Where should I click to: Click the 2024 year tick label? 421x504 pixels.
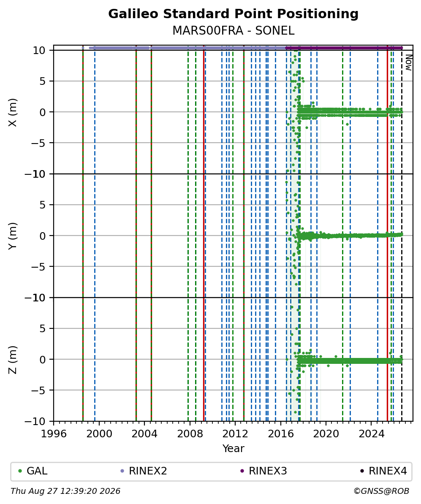(372, 434)
